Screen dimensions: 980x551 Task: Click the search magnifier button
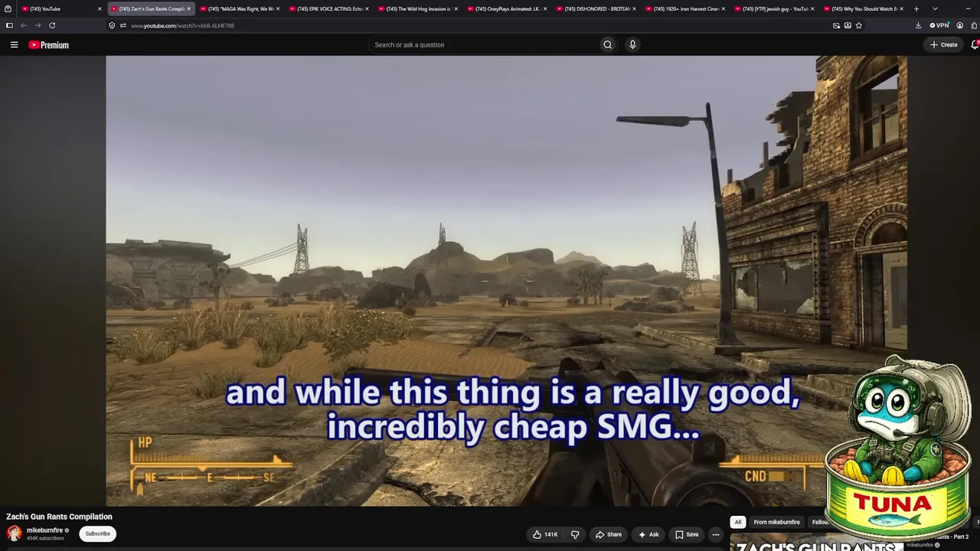tap(608, 45)
